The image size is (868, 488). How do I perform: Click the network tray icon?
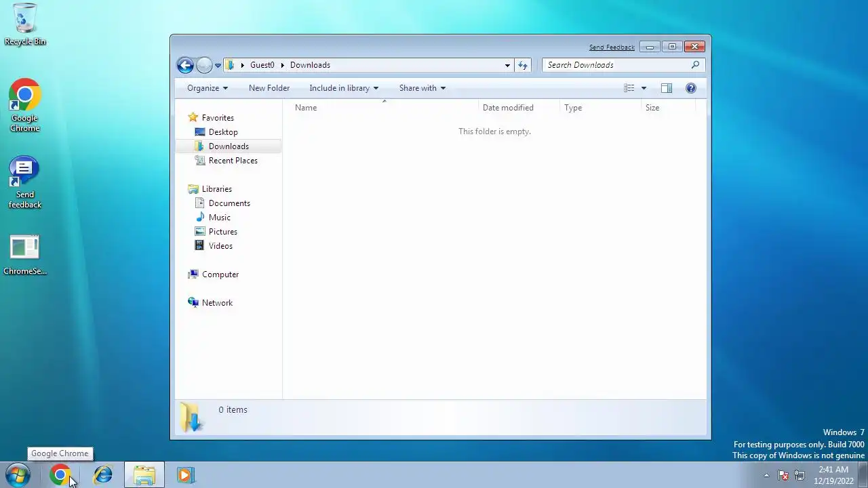pyautogui.click(x=800, y=476)
